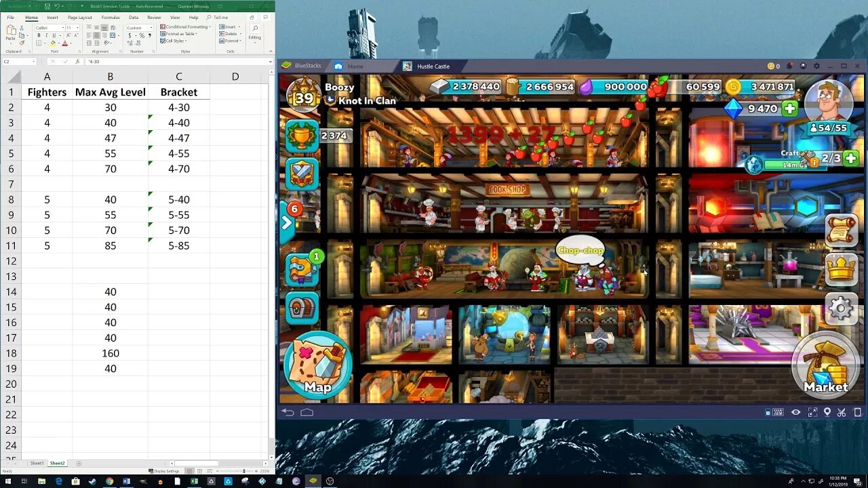The width and height of the screenshot is (868, 488).
Task: Click BlueStacks scissors screenshot icon
Action: pyautogui.click(x=842, y=412)
